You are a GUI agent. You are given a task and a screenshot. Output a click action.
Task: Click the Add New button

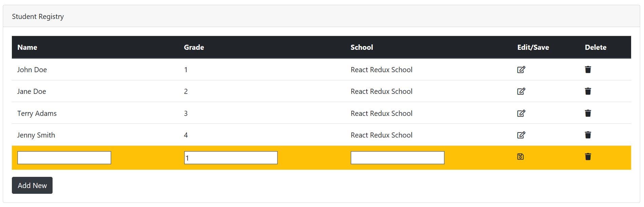tap(32, 185)
